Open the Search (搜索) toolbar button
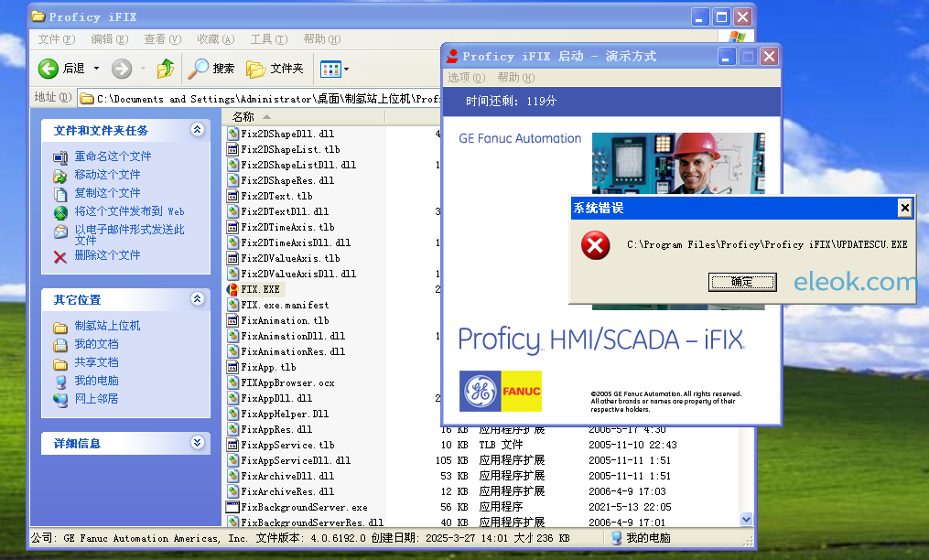Screen dimensions: 929x560 211,69
